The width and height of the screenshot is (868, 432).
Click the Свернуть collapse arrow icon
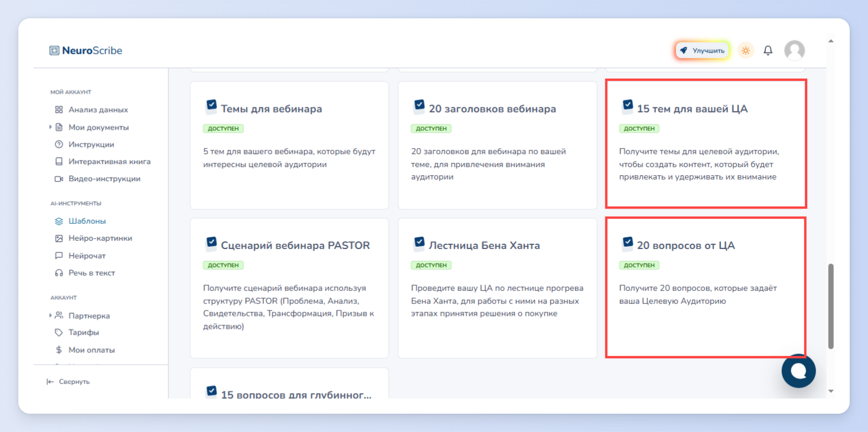[x=50, y=382]
